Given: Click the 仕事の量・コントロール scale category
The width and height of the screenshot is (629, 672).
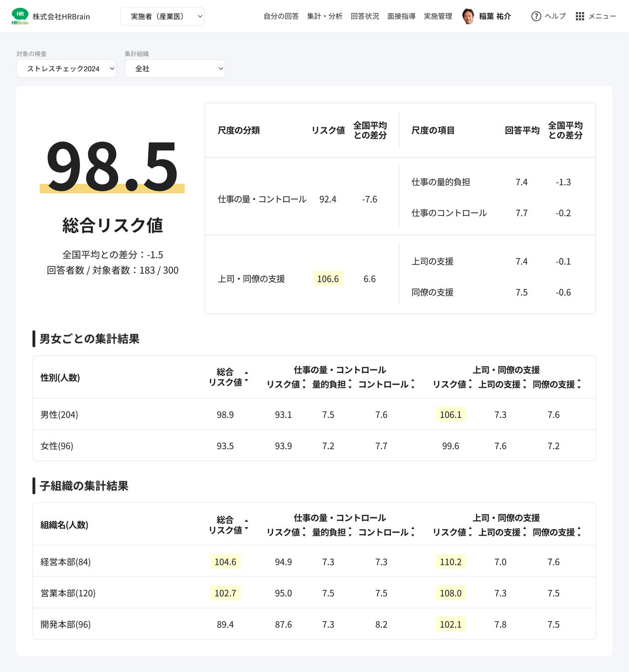Looking at the screenshot, I should (x=262, y=199).
